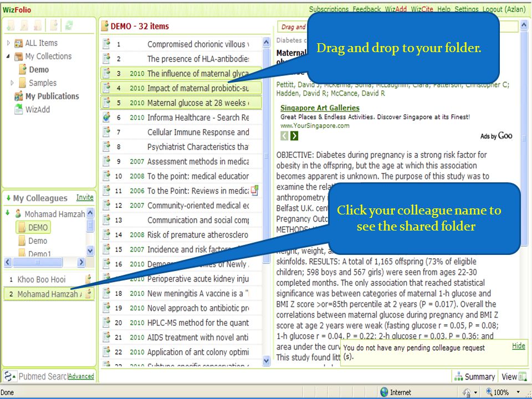The width and height of the screenshot is (532, 399).
Task: Open Settings from the top menu
Action: pyautogui.click(x=466, y=9)
